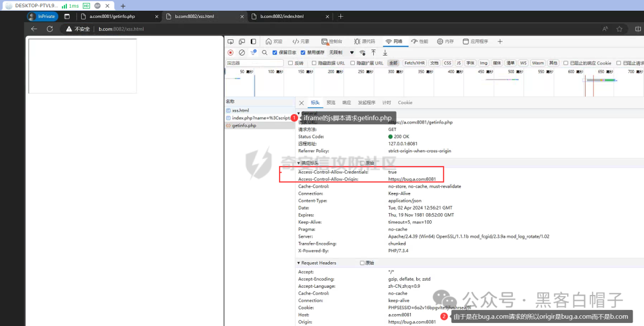Open the tab actions menu icon

click(67, 17)
